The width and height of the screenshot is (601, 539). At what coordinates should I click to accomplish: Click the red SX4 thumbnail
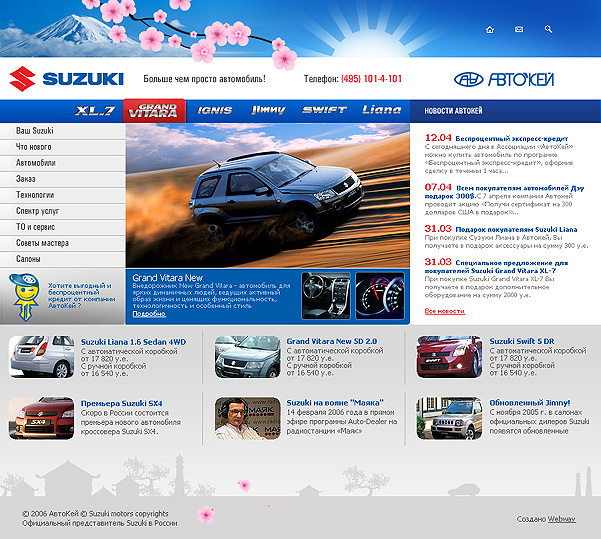(41, 418)
